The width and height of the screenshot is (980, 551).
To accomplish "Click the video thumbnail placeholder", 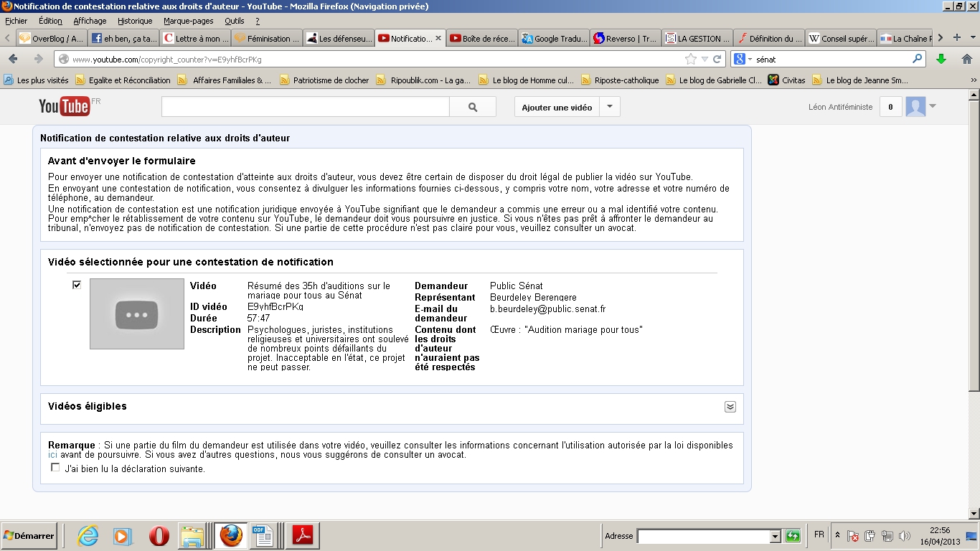I will pyautogui.click(x=137, y=314).
